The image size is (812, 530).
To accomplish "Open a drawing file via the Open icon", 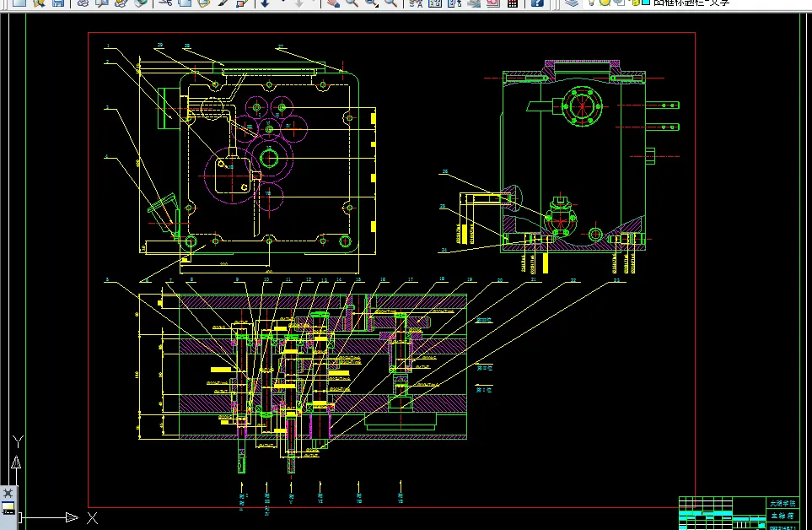I will [x=39, y=3].
